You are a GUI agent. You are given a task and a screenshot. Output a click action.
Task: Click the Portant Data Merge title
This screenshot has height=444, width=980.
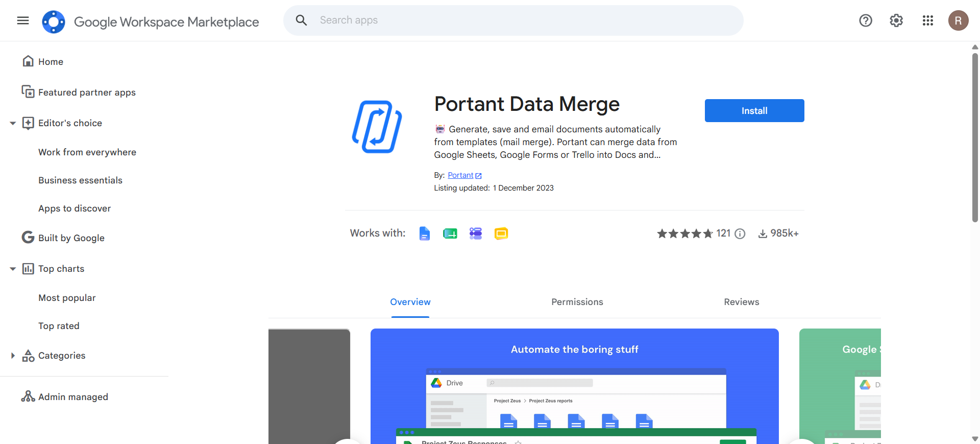click(x=527, y=104)
